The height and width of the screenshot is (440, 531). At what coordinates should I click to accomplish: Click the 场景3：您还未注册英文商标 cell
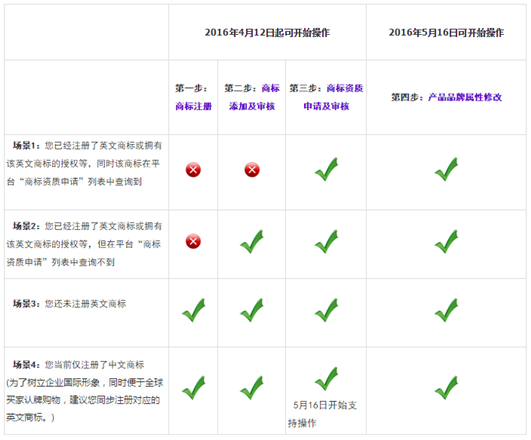(86, 313)
